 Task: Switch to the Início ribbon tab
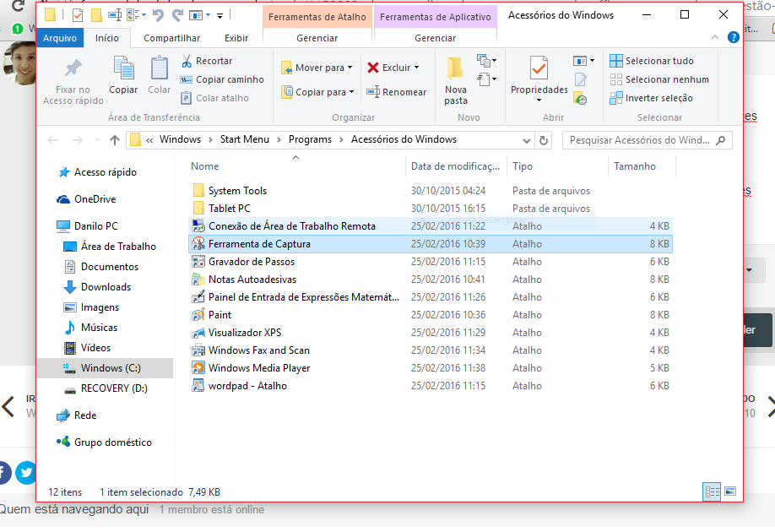pos(106,38)
